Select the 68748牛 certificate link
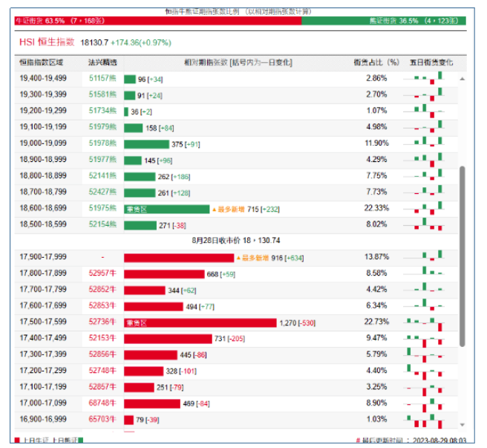 [102, 403]
